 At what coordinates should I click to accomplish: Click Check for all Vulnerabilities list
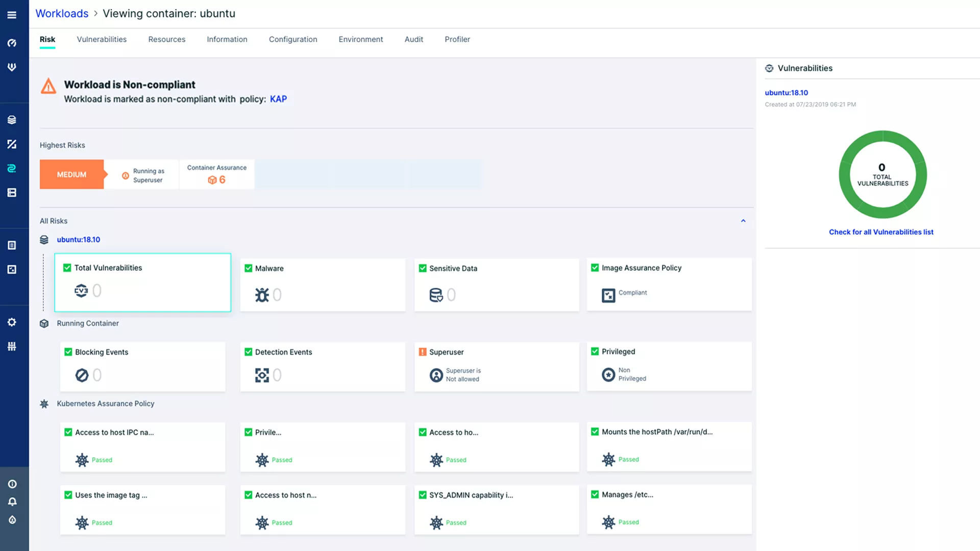point(881,232)
